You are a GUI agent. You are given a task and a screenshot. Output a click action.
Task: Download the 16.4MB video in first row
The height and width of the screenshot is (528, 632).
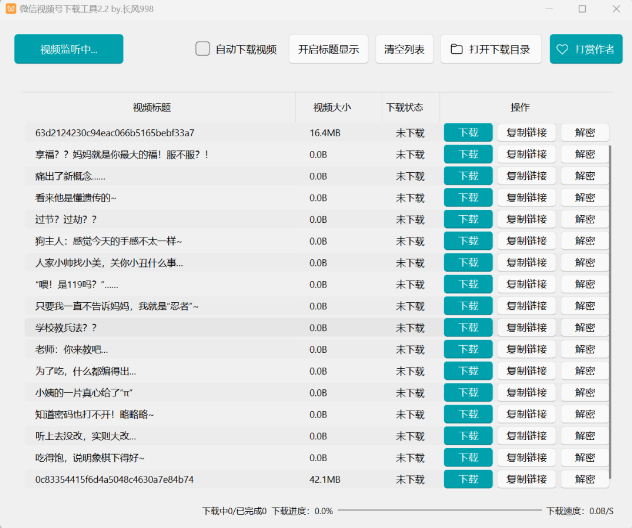pyautogui.click(x=468, y=132)
